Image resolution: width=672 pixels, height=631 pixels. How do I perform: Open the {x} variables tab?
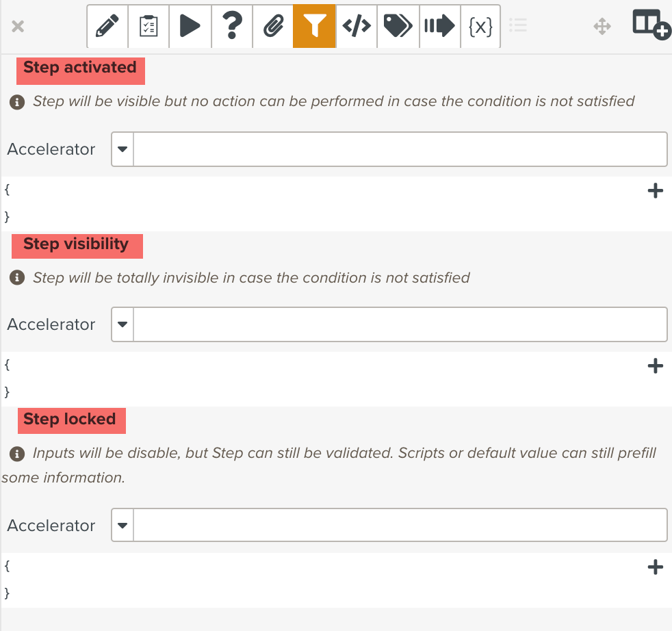point(480,27)
